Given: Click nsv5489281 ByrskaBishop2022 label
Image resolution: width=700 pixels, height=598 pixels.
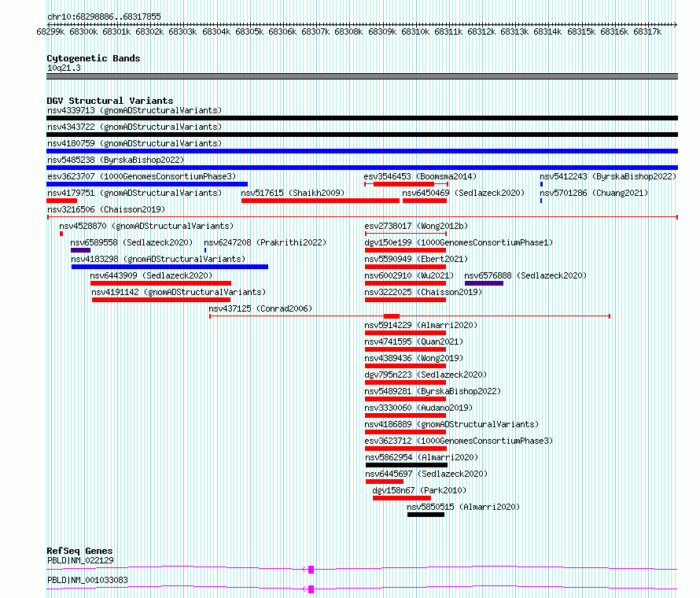Looking at the screenshot, I should tap(433, 391).
